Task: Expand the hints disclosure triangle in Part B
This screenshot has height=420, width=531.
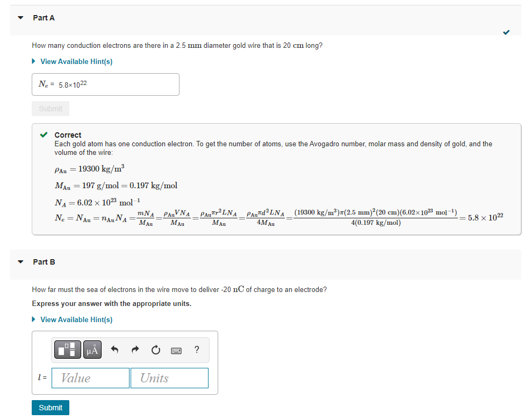Action: pos(33,319)
